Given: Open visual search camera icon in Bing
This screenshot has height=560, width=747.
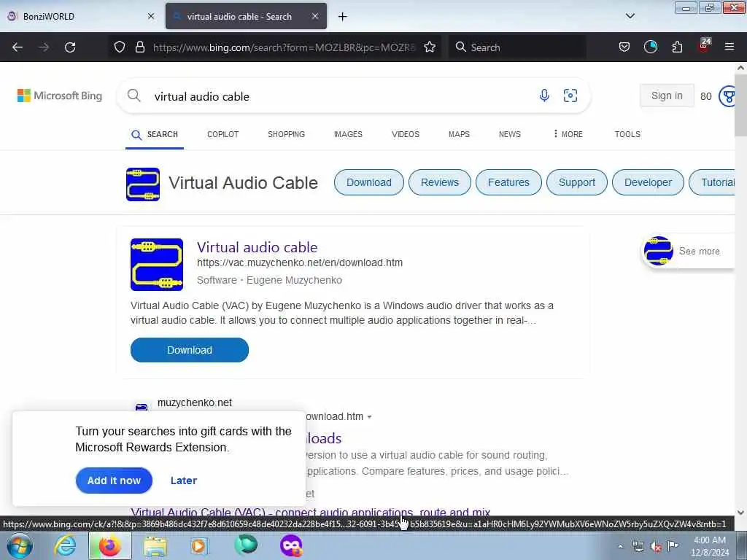Looking at the screenshot, I should point(570,96).
